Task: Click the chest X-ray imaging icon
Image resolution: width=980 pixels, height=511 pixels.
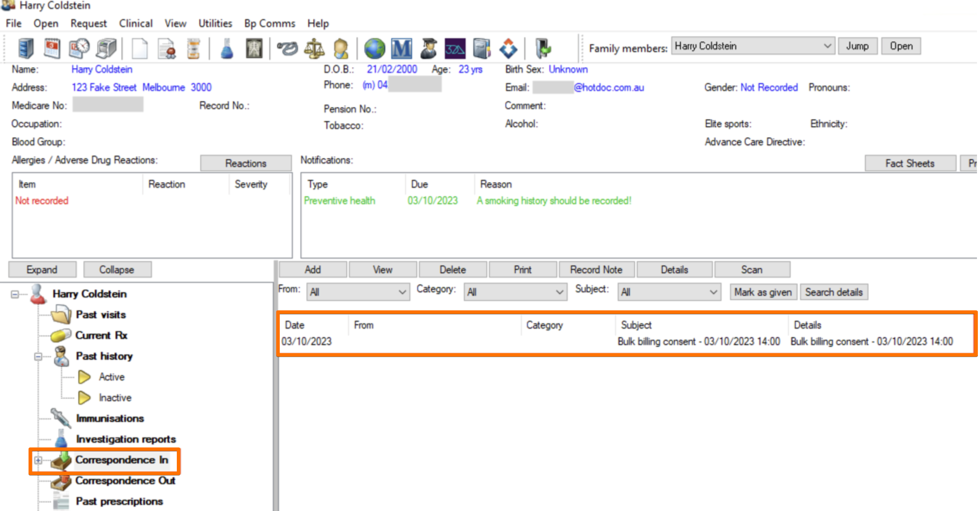Action: [x=254, y=48]
